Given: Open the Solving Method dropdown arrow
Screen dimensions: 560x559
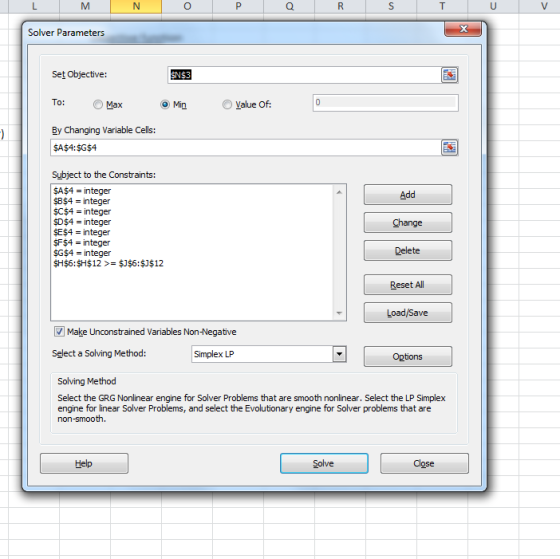Looking at the screenshot, I should (x=339, y=354).
